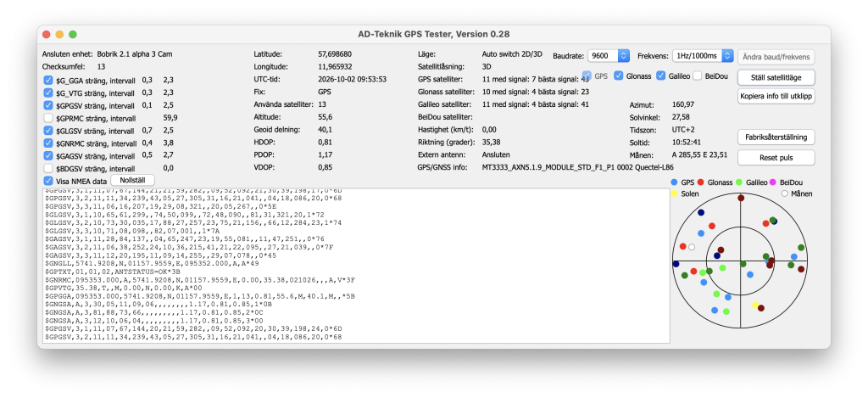This screenshot has height=398, width=868.
Task: Click the PDOP value 1,17
Action: (325, 154)
